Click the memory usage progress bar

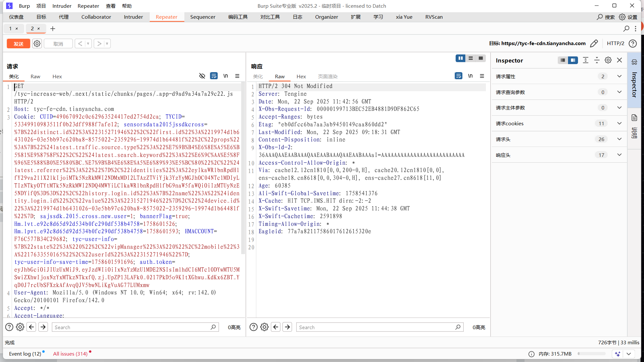[592, 354]
